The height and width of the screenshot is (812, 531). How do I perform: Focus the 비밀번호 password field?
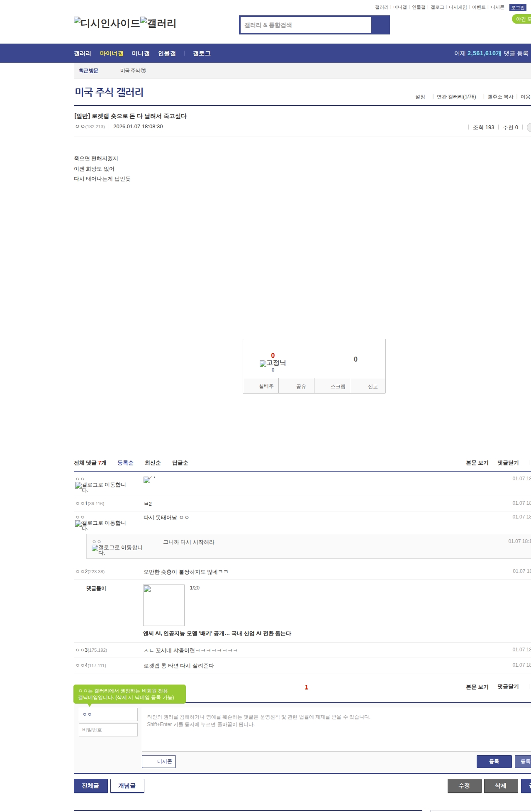[x=108, y=730]
